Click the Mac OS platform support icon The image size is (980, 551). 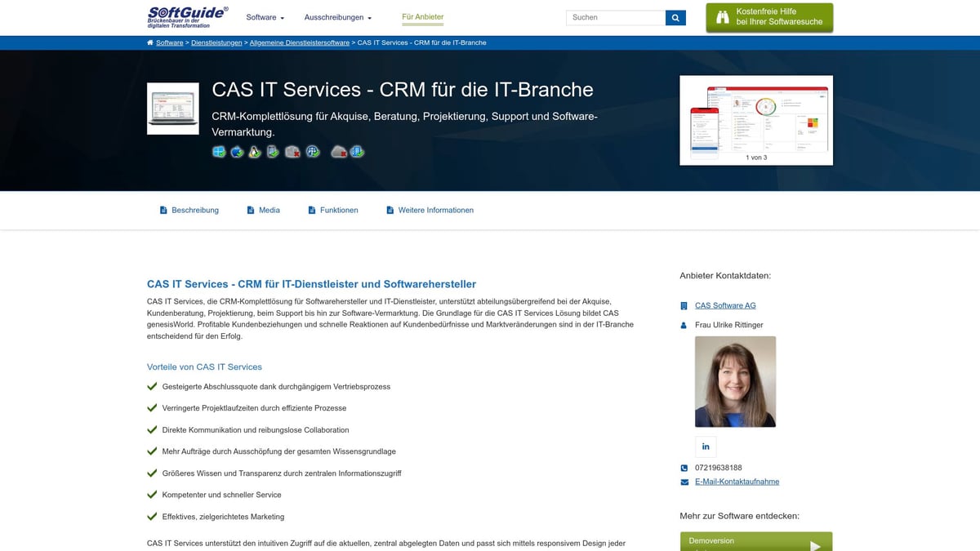237,152
